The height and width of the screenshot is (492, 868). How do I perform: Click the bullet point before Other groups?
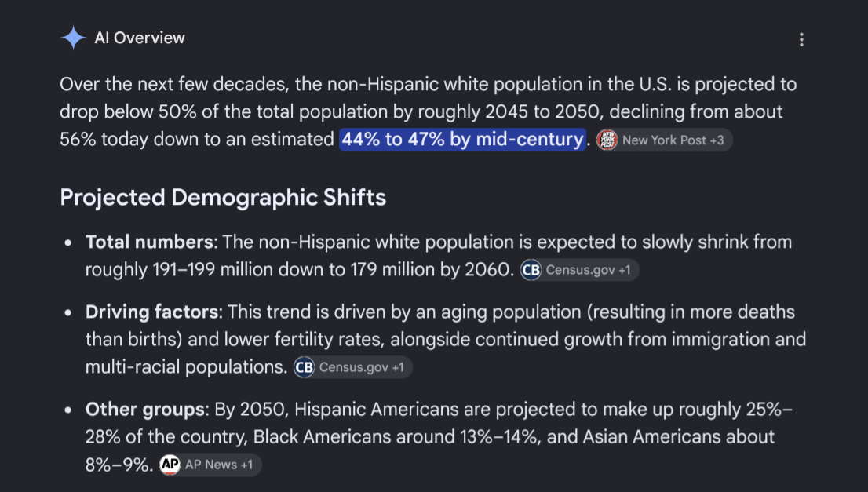pos(68,410)
